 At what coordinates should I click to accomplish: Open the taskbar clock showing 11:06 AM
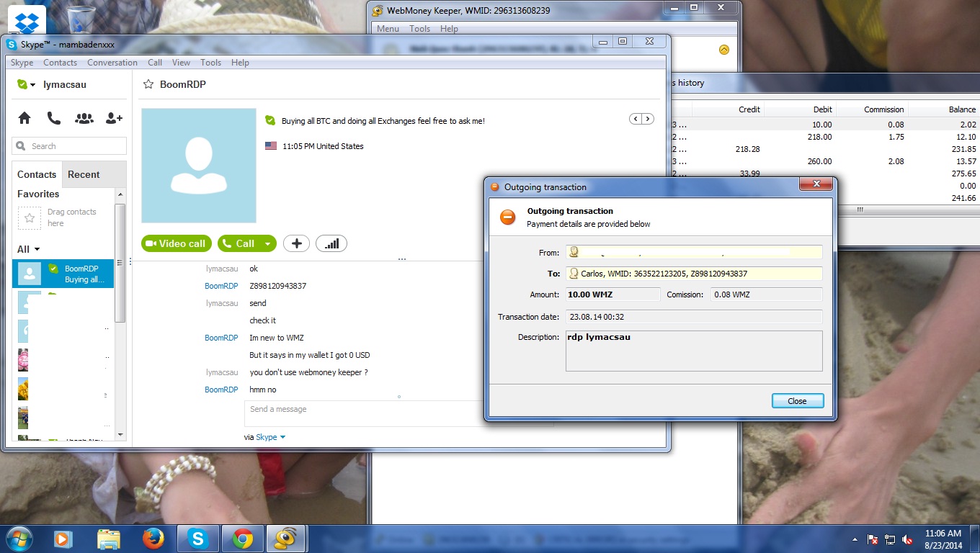pyautogui.click(x=944, y=539)
